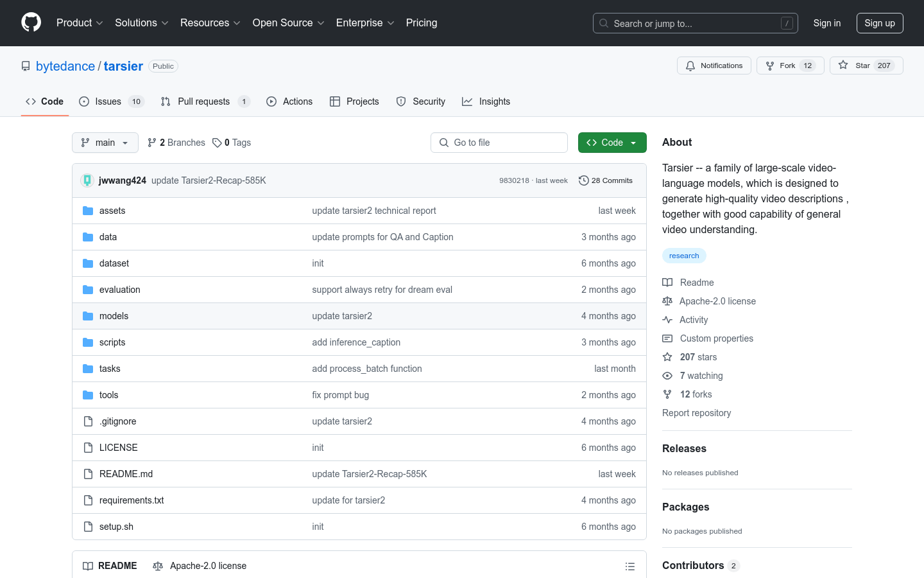
Task: Open README outline list icon
Action: [630, 566]
